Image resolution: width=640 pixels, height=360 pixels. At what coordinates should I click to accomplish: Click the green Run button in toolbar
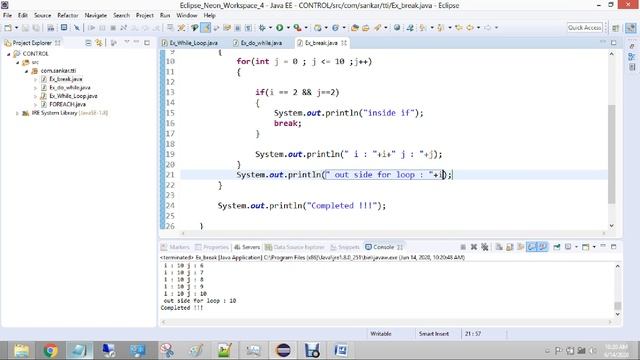280,28
